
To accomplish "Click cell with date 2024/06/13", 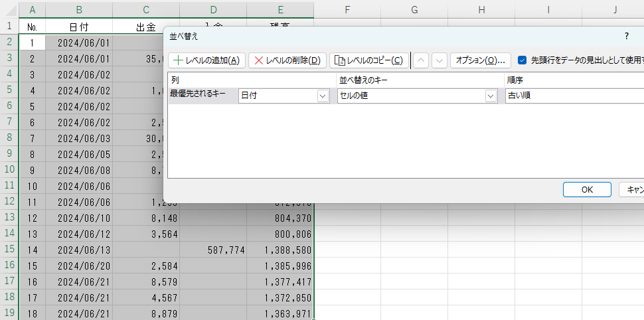I will click(79, 250).
